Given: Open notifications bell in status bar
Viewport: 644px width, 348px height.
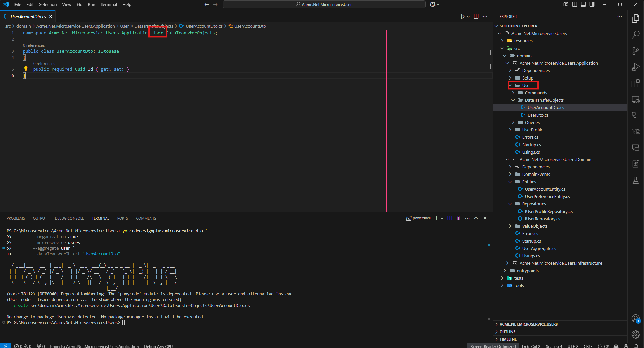Looking at the screenshot, I should [x=636, y=346].
